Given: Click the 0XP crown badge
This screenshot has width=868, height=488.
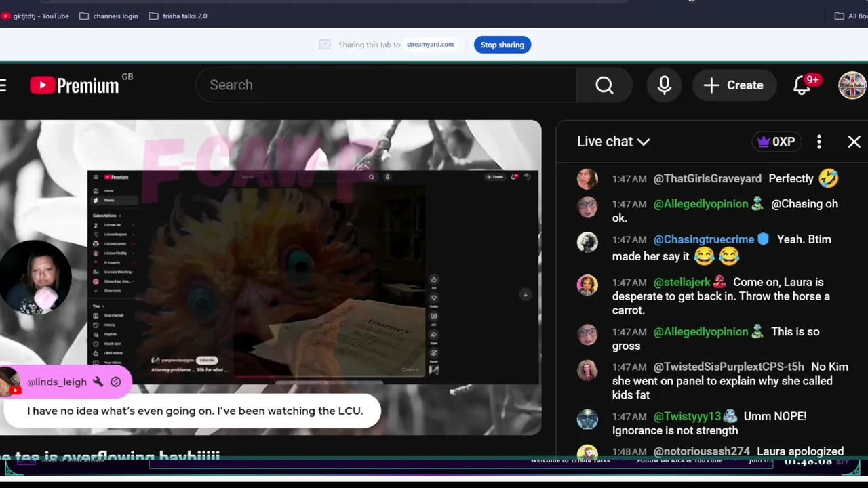Looking at the screenshot, I should 776,142.
